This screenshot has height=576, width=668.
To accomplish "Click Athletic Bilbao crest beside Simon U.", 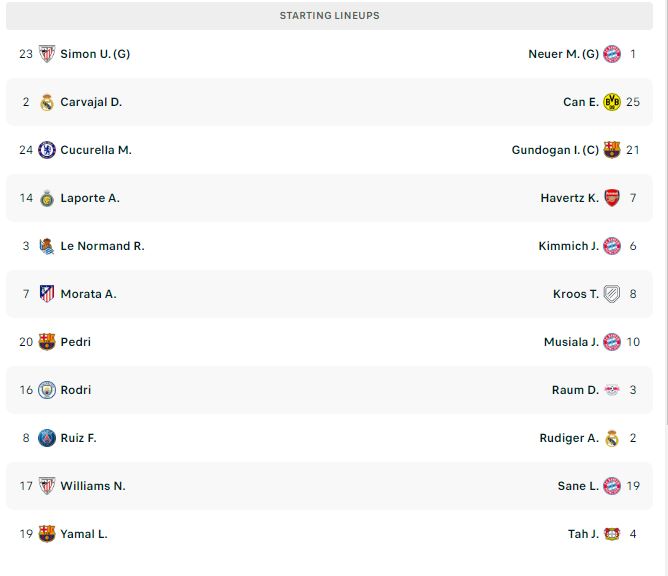I will click(x=47, y=54).
